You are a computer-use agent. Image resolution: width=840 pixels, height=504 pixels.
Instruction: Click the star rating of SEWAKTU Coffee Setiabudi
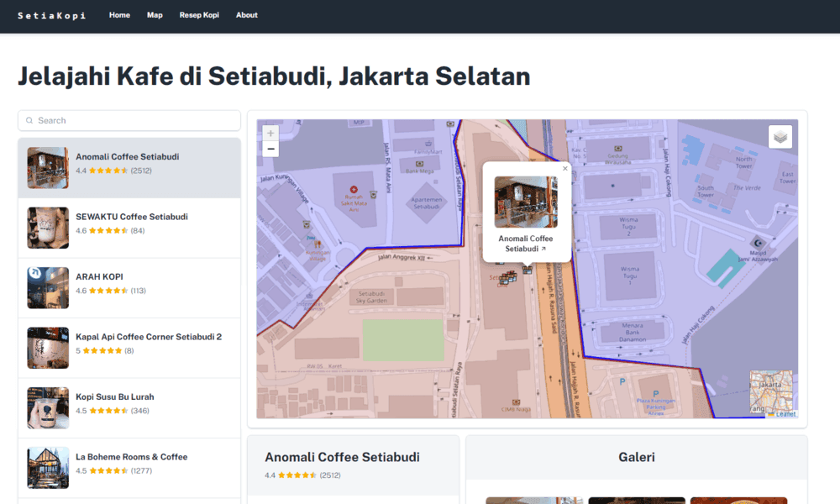(x=108, y=231)
